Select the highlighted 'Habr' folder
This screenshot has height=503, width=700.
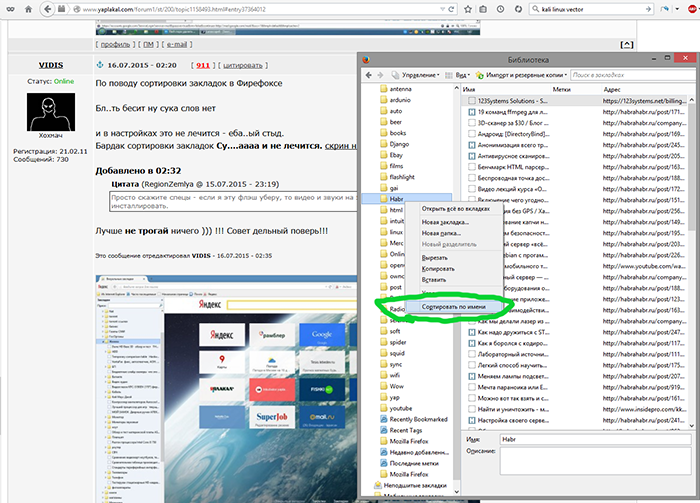pyautogui.click(x=407, y=199)
